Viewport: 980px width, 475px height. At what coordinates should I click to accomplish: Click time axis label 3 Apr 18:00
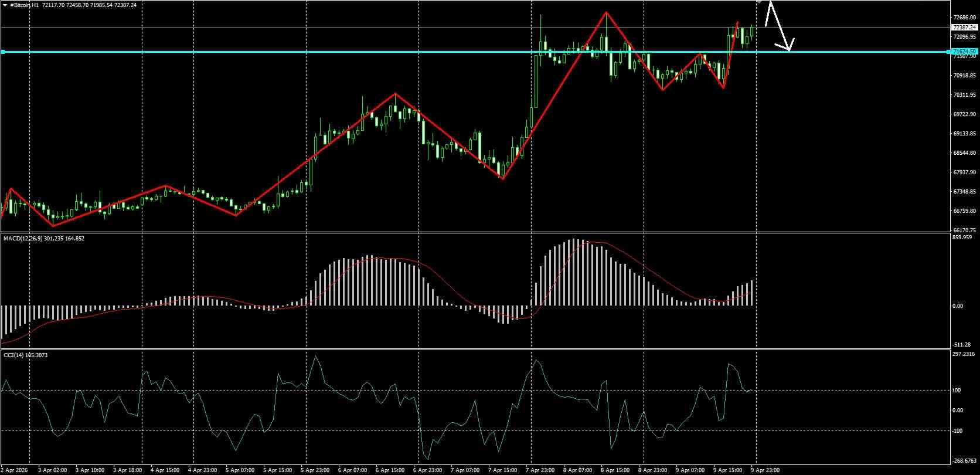pos(127,470)
